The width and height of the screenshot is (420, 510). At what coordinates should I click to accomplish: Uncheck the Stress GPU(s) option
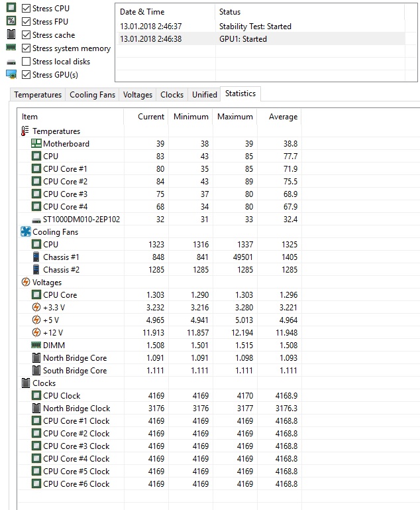(x=26, y=75)
